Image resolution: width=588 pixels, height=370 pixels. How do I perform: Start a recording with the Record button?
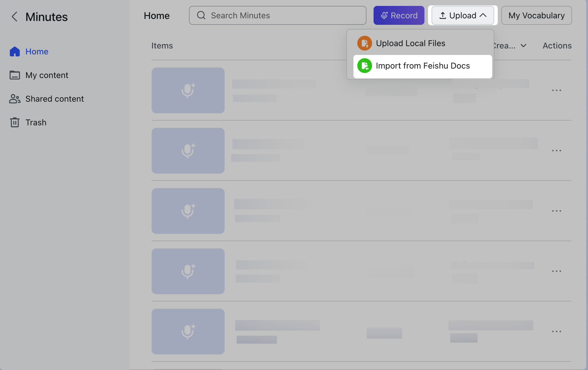point(399,15)
